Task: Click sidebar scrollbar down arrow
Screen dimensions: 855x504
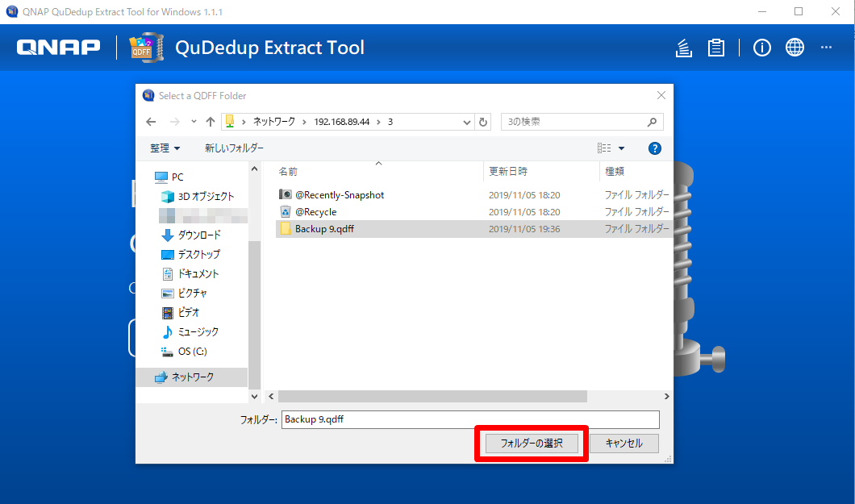Action: 254,397
